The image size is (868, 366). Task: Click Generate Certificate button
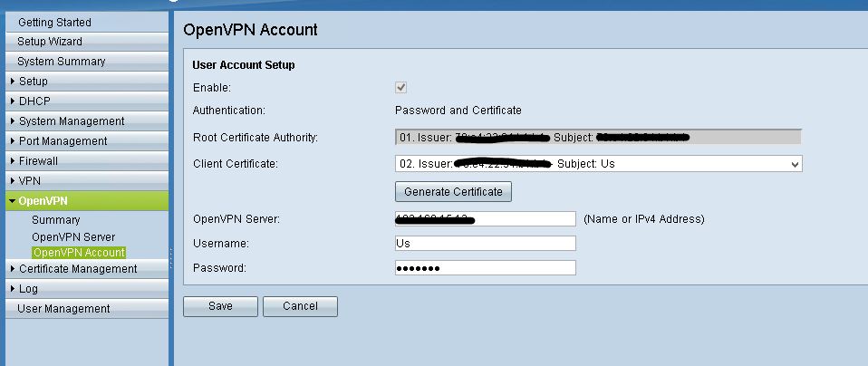[453, 191]
